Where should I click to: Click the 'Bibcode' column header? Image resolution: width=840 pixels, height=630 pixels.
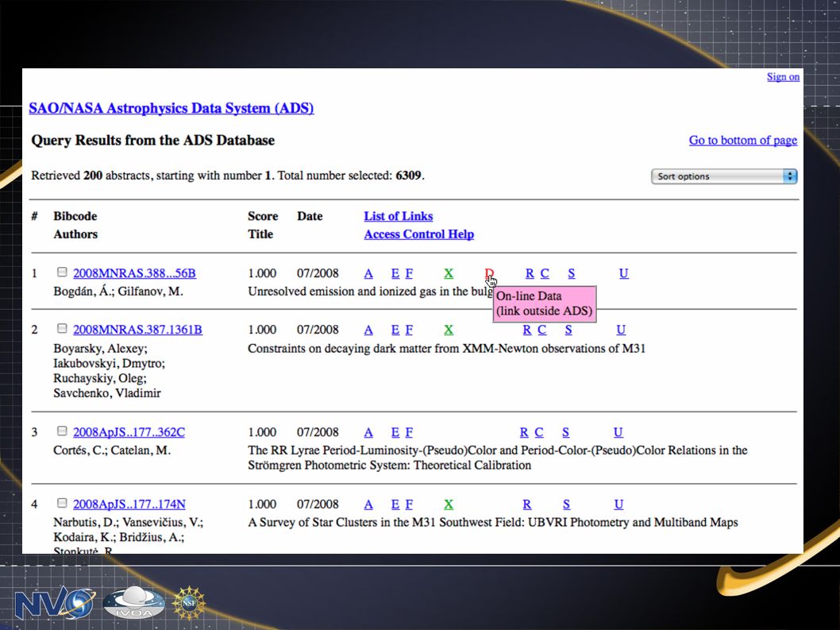pyautogui.click(x=75, y=216)
